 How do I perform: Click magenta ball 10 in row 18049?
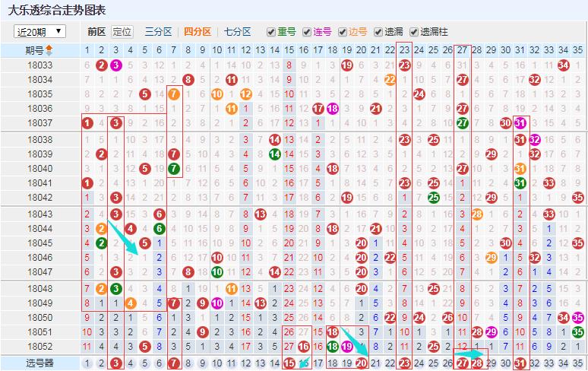coord(217,303)
